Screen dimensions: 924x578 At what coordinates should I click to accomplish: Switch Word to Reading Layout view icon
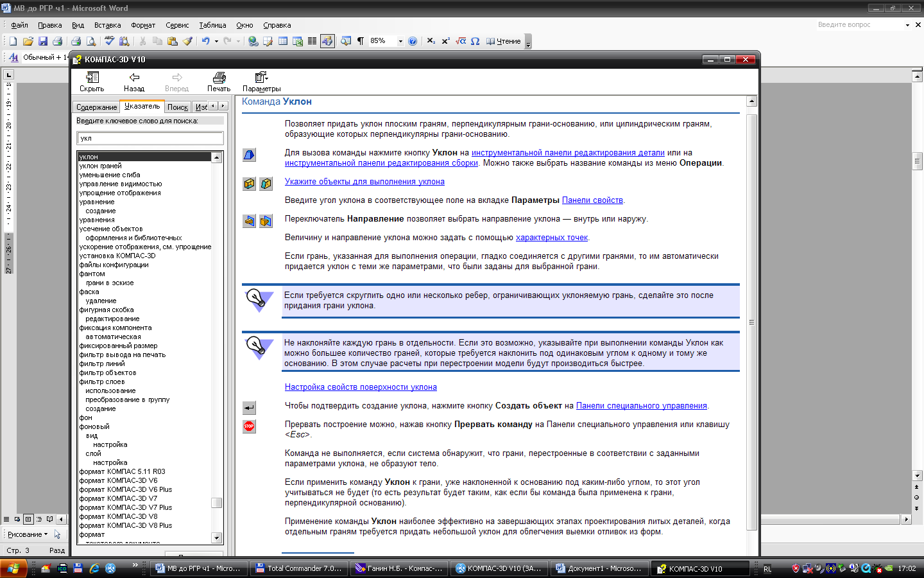pos(50,519)
